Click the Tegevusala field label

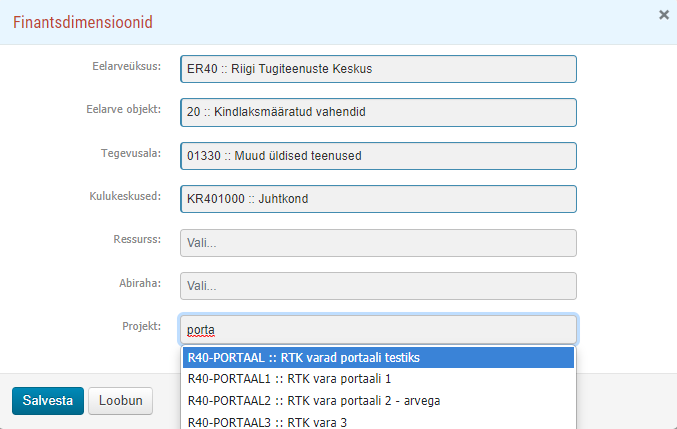coord(131,153)
